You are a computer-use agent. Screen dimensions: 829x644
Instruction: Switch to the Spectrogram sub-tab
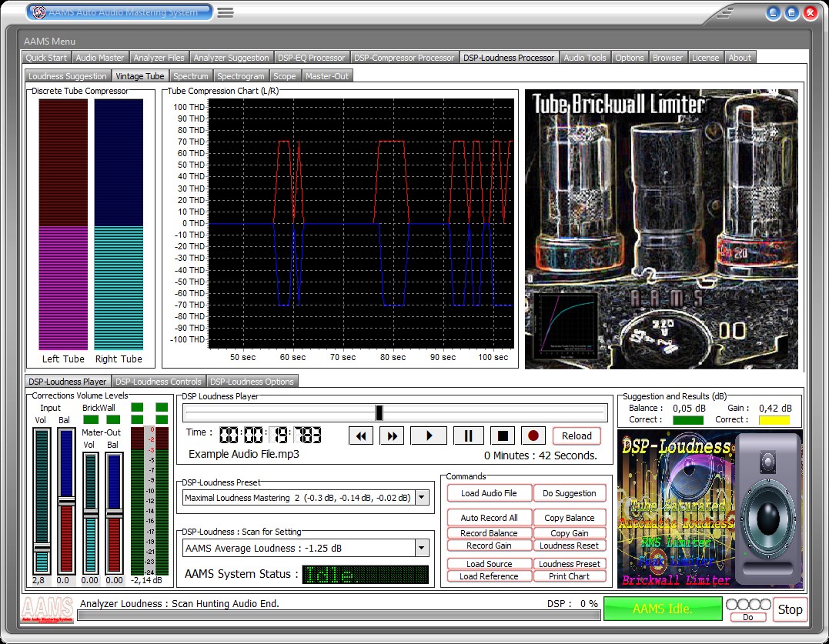[241, 76]
